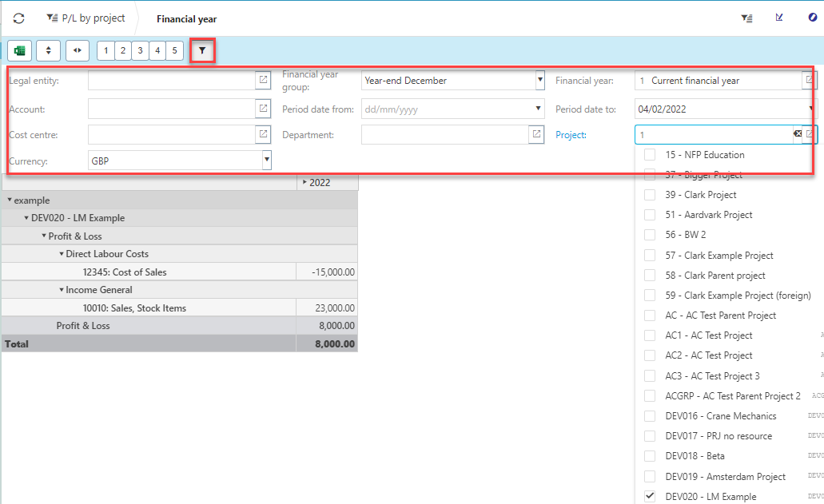Click the Account input field

tap(172, 108)
